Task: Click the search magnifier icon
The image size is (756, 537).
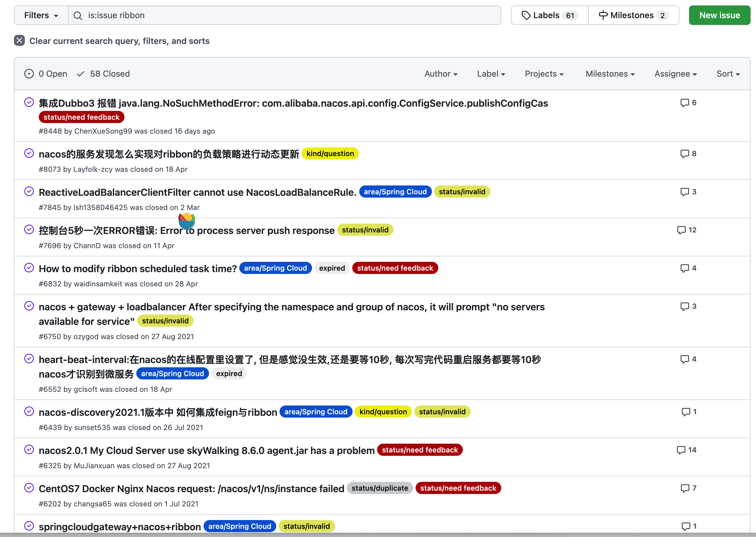Action: (78, 15)
